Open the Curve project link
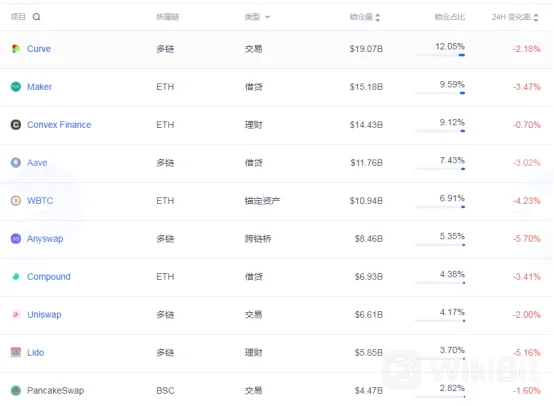This screenshot has height=406, width=554. (x=39, y=49)
